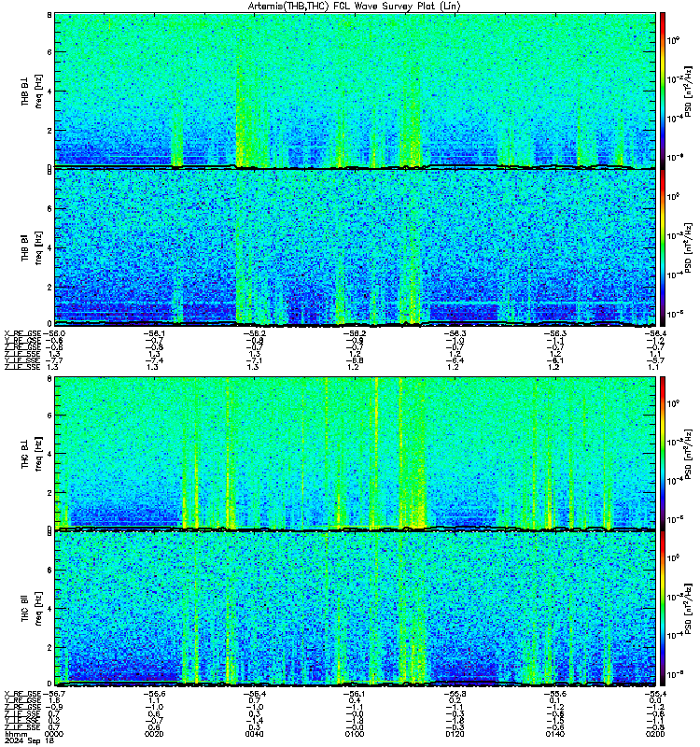Image resolution: width=700 pixels, height=747 pixels.
Task: Click the THB position value "-58.4"
Action: tap(655, 333)
